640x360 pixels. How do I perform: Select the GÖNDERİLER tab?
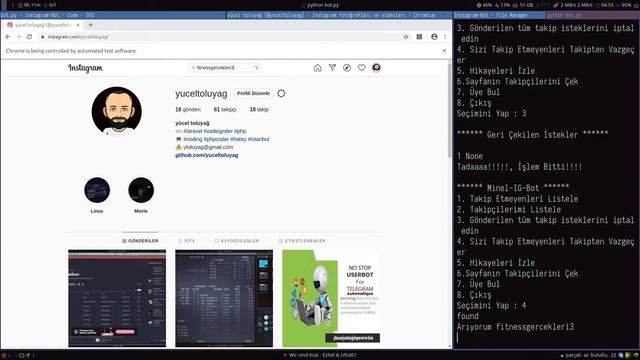coord(140,241)
